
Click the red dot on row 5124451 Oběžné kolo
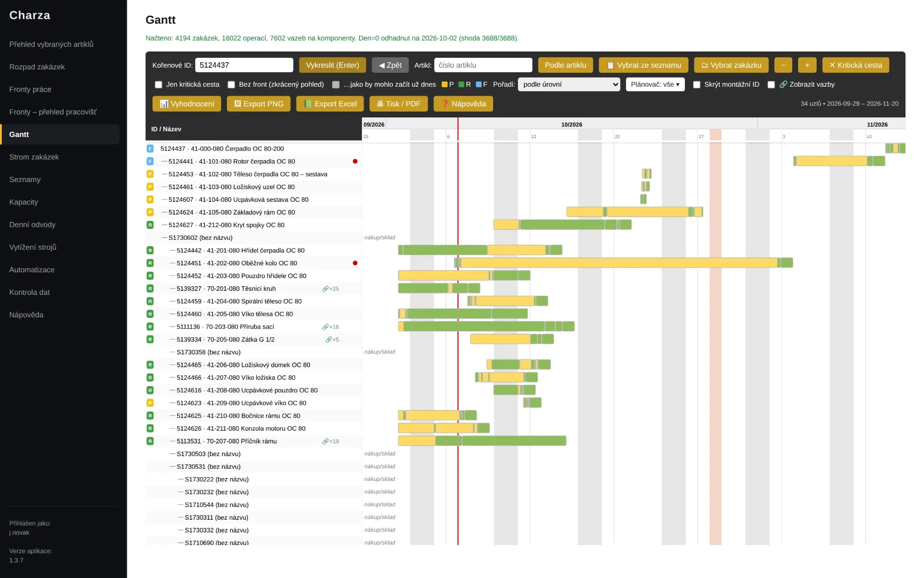355,263
